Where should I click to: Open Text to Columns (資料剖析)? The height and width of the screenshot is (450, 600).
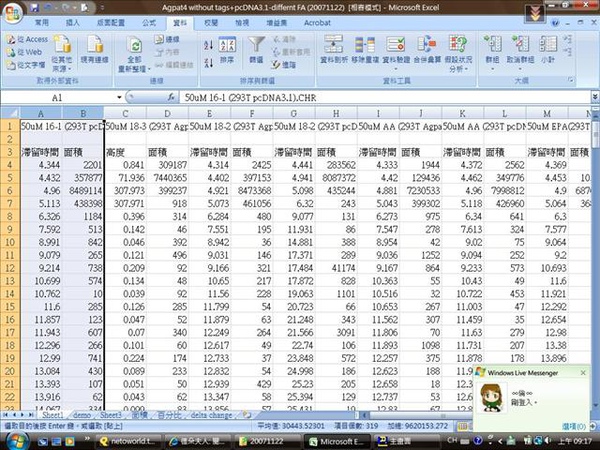334,49
